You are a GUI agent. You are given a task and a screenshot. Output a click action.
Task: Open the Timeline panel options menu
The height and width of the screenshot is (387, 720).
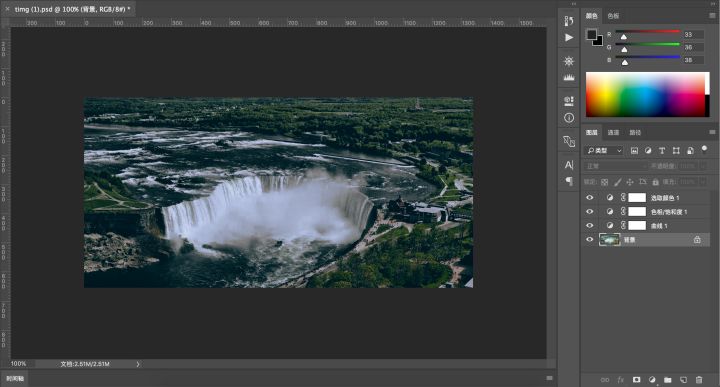tap(549, 378)
